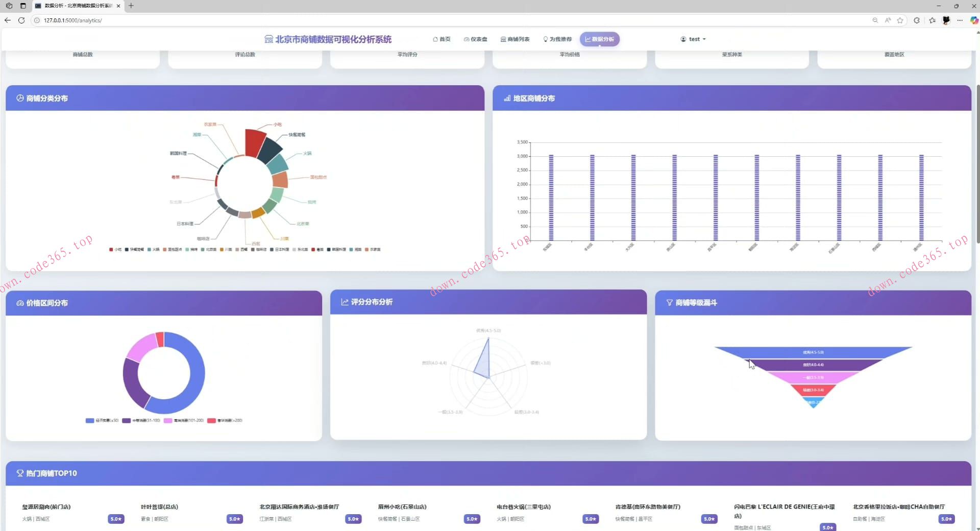
Task: Open the 皇源居涮肉(前门店) shop entry
Action: coord(46,507)
